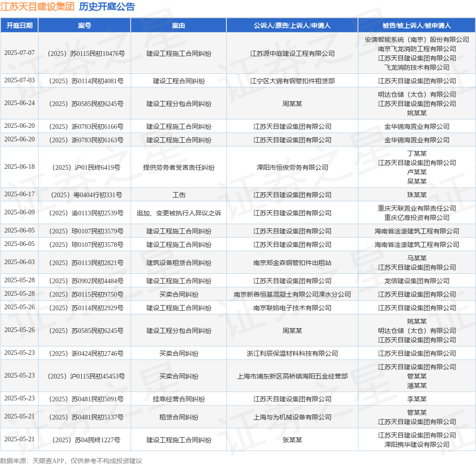Open defendant 重庆亿尊投资有限公司
Image resolution: width=476 pixels, height=465 pixels.
[416, 218]
